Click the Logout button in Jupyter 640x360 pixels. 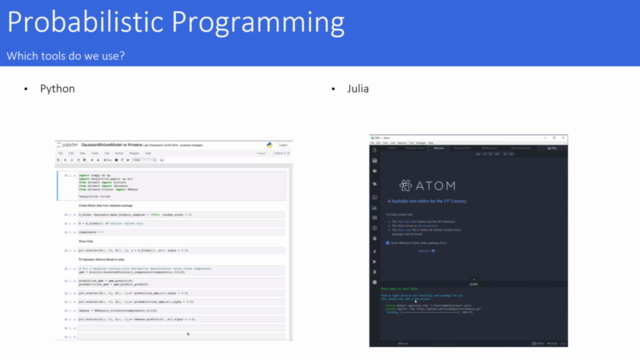283,145
